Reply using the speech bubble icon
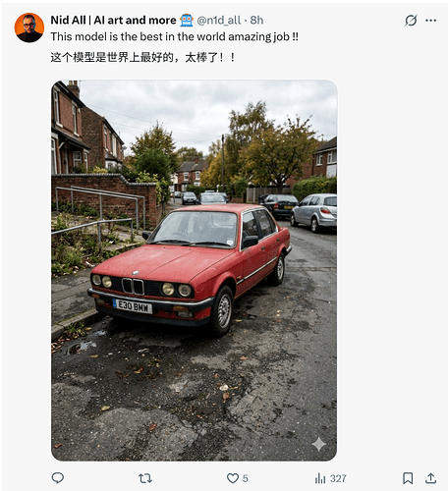Screen dimensions: 448x491 58,478
